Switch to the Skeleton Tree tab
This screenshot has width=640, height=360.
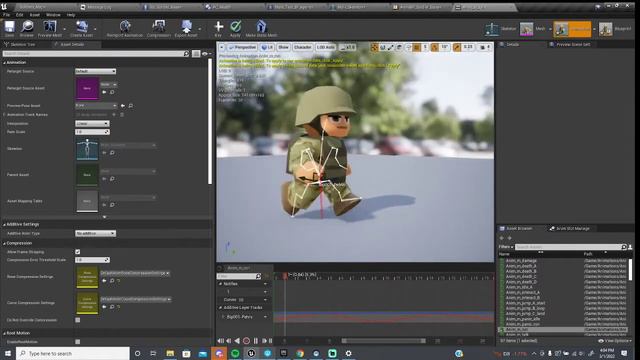tap(20, 44)
